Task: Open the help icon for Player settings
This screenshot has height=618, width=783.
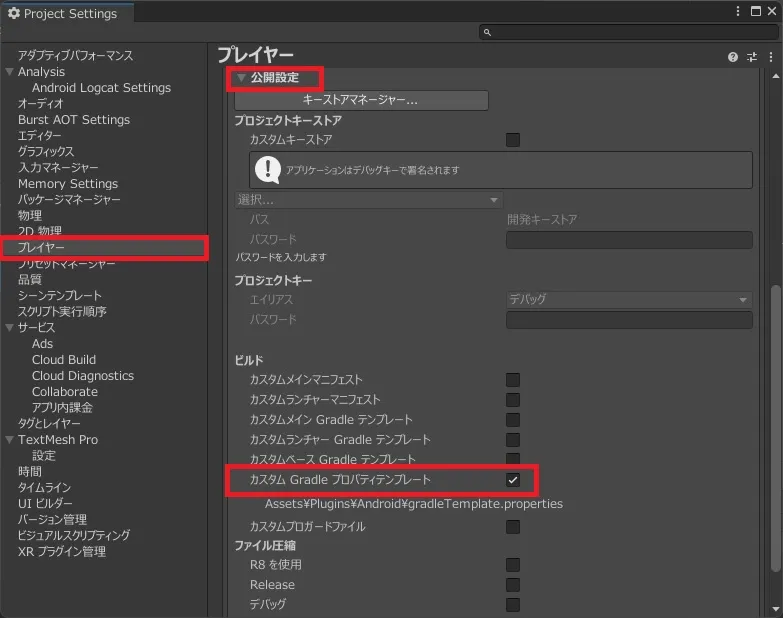Action: point(733,57)
